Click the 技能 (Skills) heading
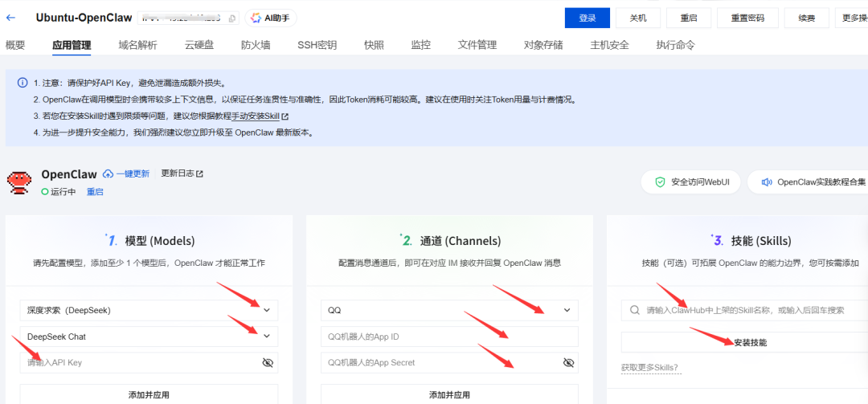 click(762, 241)
